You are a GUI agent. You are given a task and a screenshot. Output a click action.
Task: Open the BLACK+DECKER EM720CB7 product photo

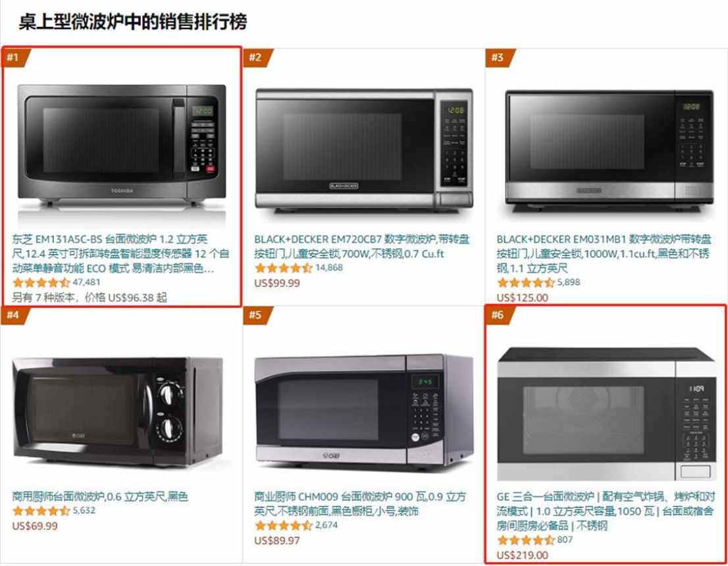coord(364,149)
